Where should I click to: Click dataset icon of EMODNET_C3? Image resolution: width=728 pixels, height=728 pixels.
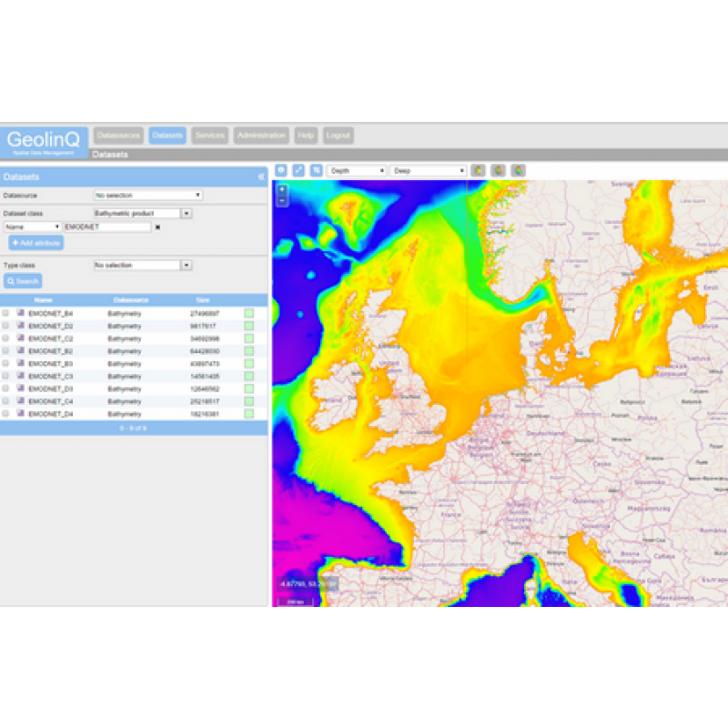[21, 376]
